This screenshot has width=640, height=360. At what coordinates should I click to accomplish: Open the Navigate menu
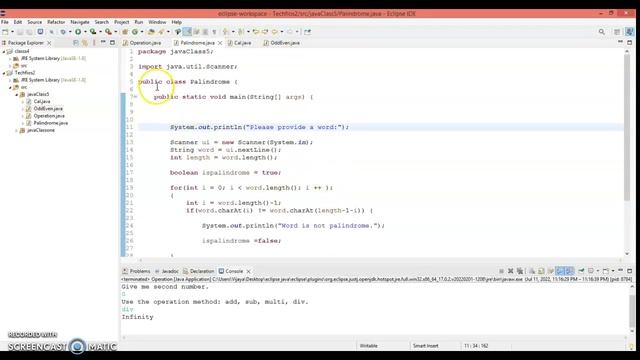pos(80,22)
